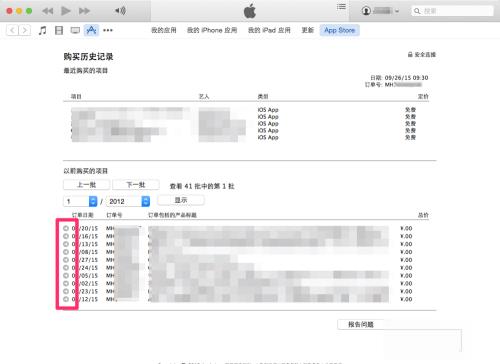Click the Apple logo in the title bar
Image resolution: width=500 pixels, height=364 pixels.
(250, 11)
